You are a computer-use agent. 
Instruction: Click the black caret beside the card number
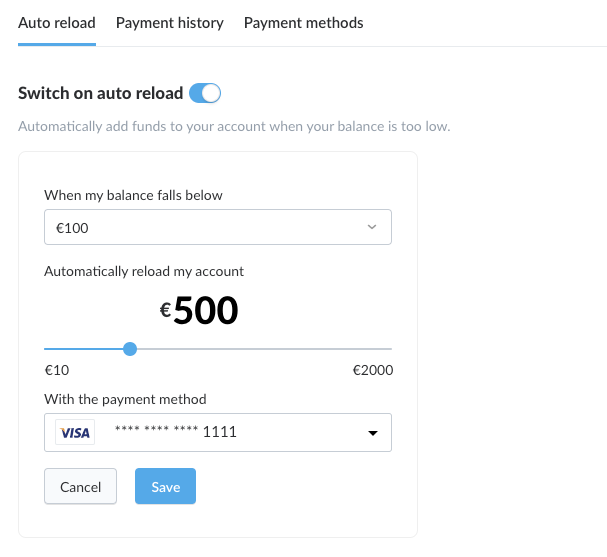point(372,433)
